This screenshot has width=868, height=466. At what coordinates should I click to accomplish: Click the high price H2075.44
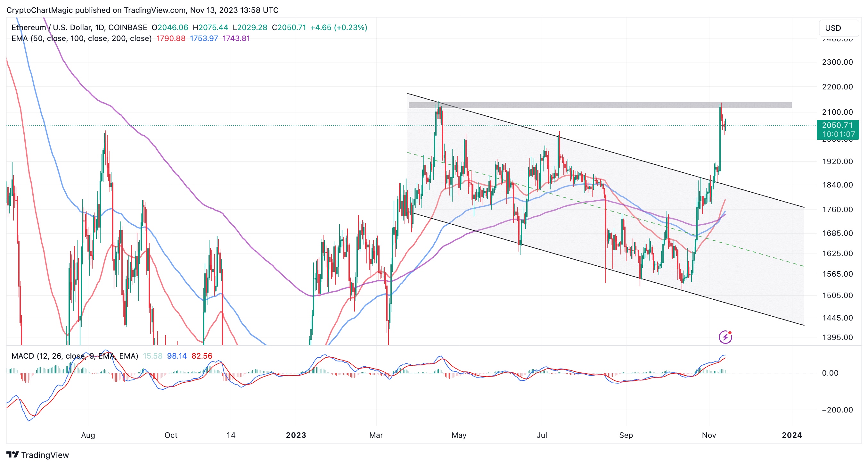pos(210,27)
